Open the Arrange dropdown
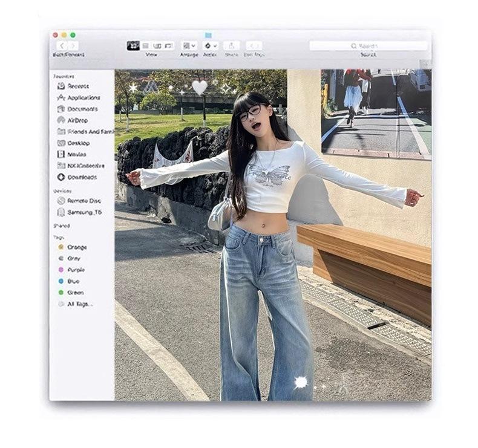 point(189,46)
